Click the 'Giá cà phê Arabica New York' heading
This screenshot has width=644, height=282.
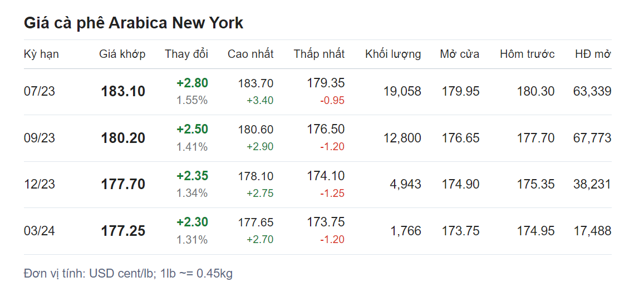tap(134, 23)
